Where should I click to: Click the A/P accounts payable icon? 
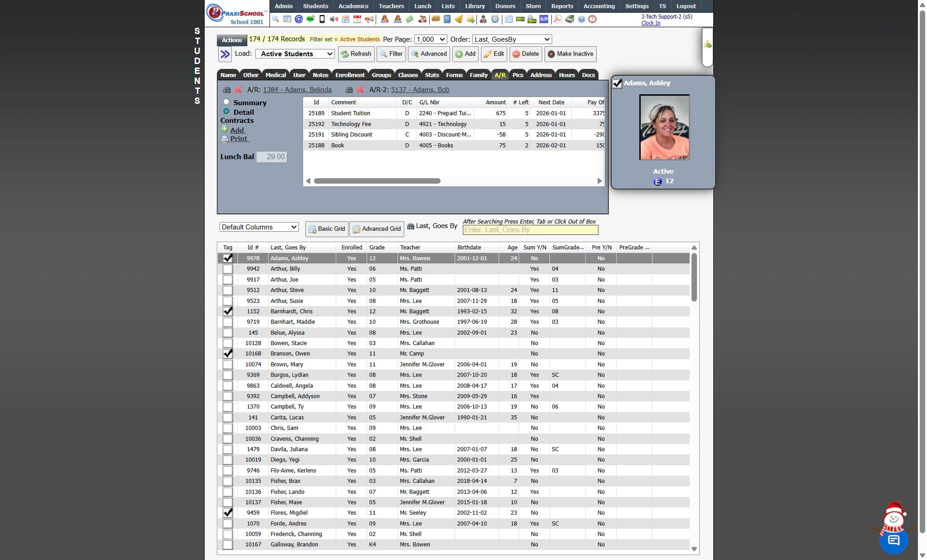coord(544,19)
